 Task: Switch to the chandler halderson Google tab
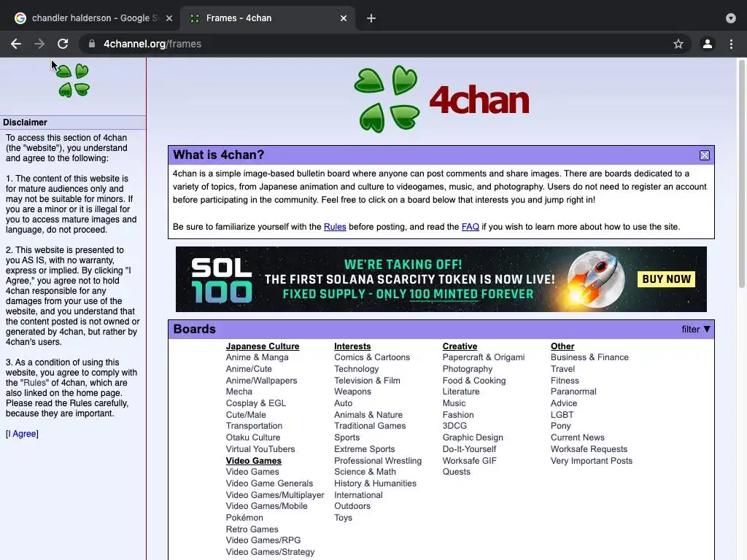click(x=94, y=18)
